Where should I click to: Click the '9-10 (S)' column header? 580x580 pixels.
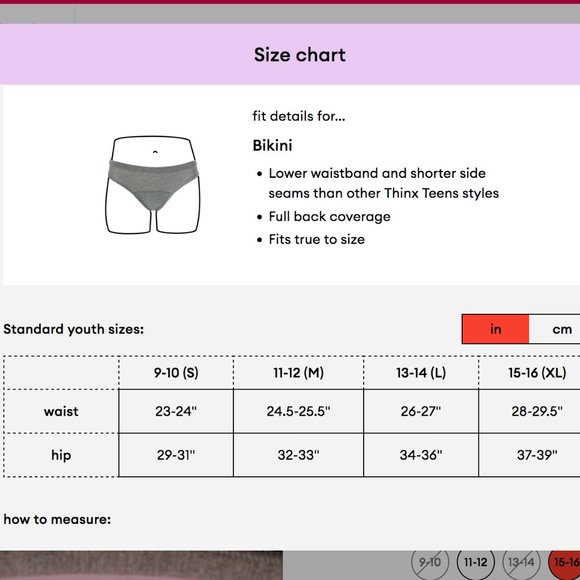tap(176, 372)
